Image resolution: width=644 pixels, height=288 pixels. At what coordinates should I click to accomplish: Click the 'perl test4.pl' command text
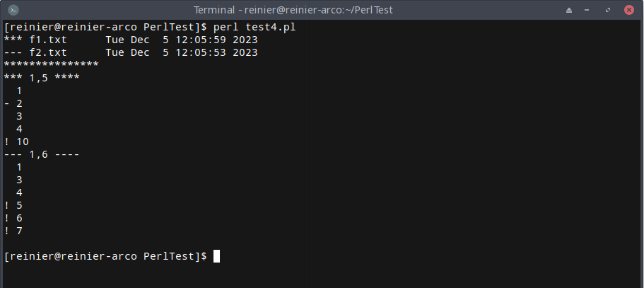point(254,27)
